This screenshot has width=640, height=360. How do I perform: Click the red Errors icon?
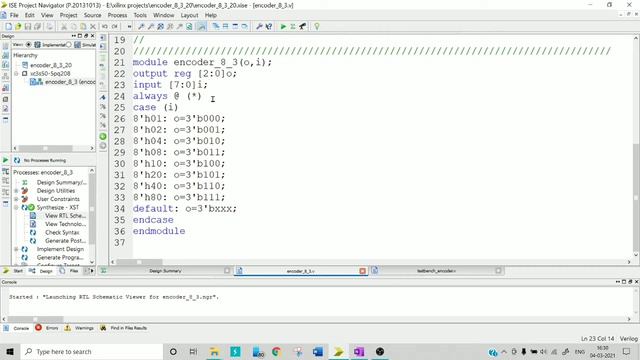pyautogui.click(x=38, y=328)
